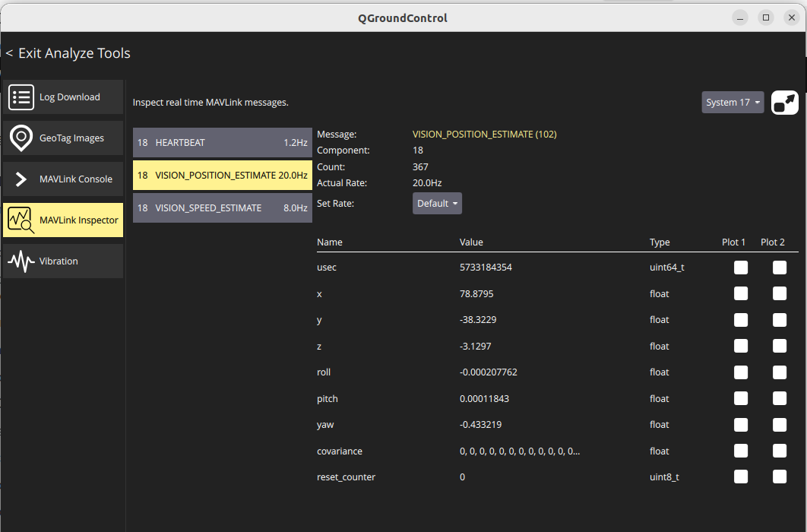Screen dimensions: 807x532
Task: Exit Analyze Tools view
Action: click(68, 53)
